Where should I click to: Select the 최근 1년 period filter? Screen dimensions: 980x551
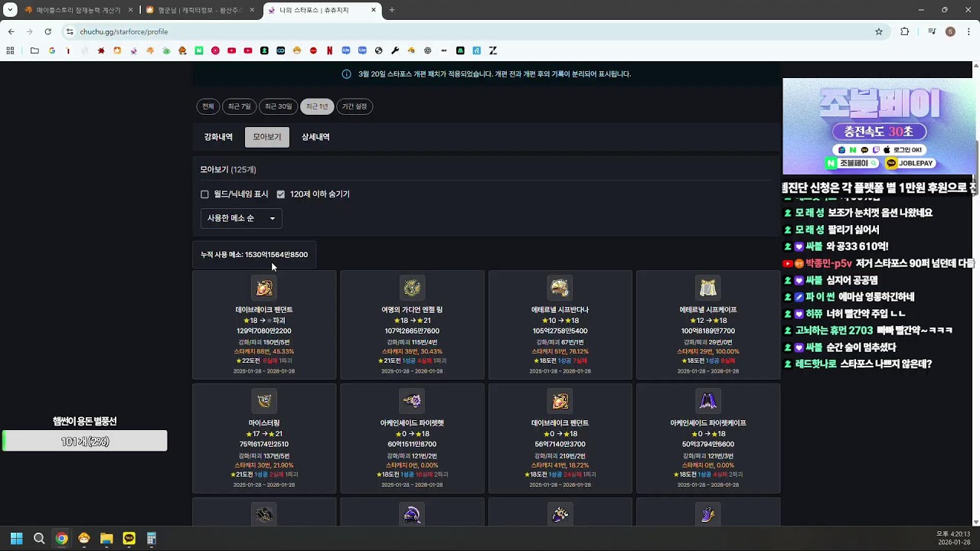317,106
